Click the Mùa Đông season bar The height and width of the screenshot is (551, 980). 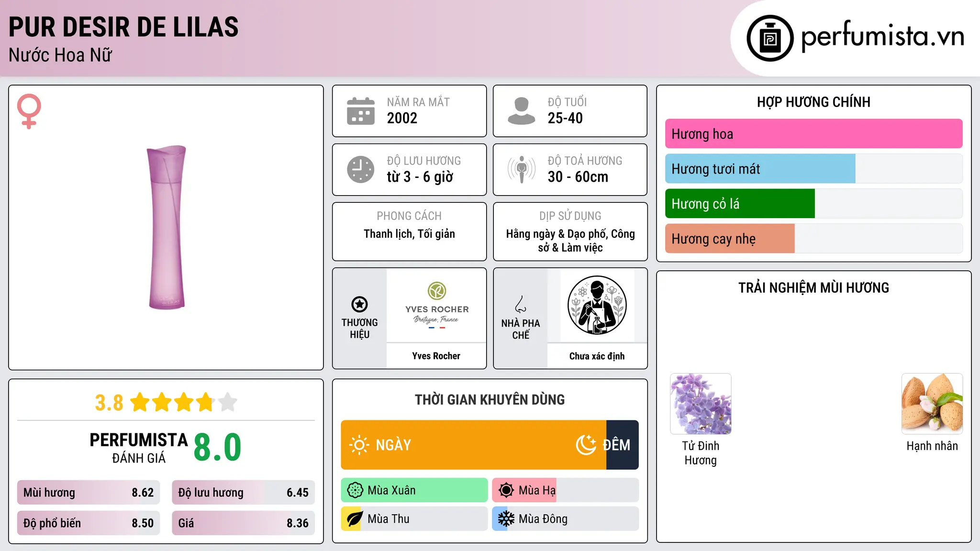click(565, 519)
